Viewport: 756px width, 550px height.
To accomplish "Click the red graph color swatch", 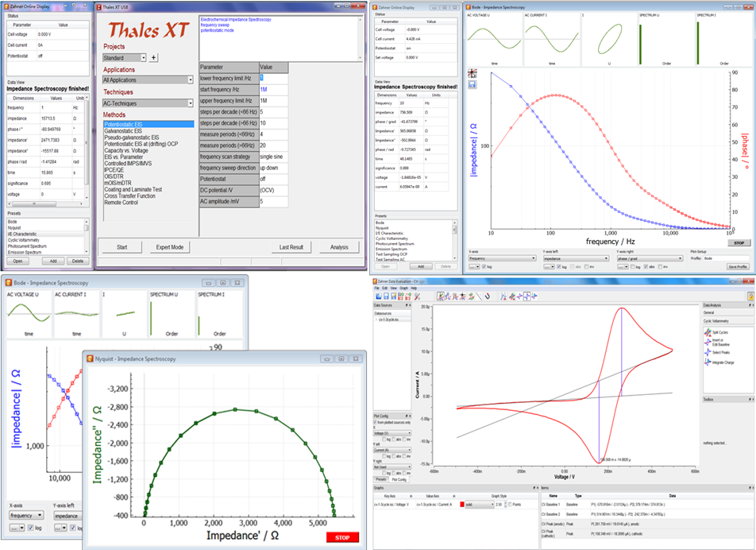I will (x=461, y=505).
